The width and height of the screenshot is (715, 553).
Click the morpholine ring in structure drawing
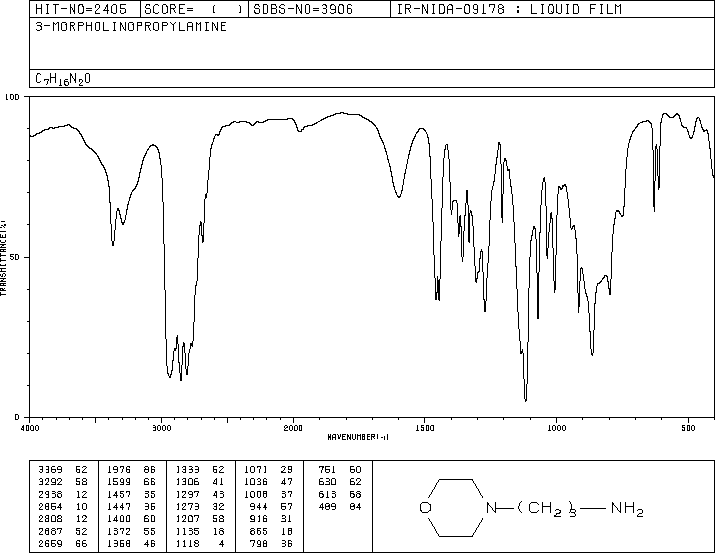(457, 507)
